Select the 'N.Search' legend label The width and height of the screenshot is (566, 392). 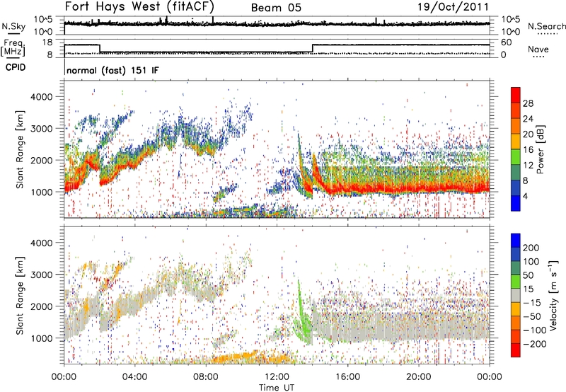(x=546, y=26)
